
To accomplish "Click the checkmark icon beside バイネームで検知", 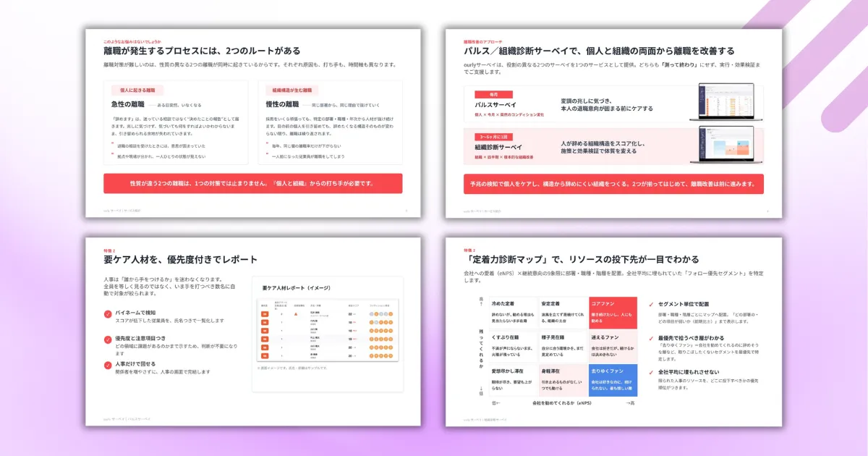I will point(108,314).
